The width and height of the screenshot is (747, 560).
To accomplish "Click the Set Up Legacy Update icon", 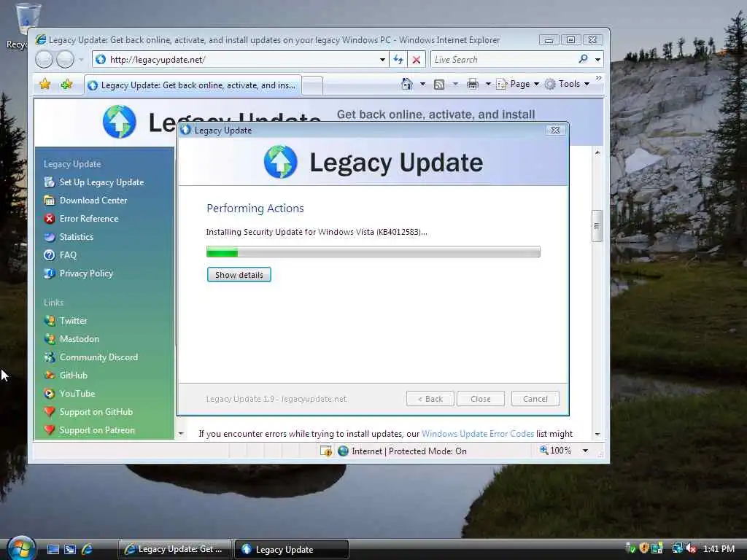I will coord(49,182).
